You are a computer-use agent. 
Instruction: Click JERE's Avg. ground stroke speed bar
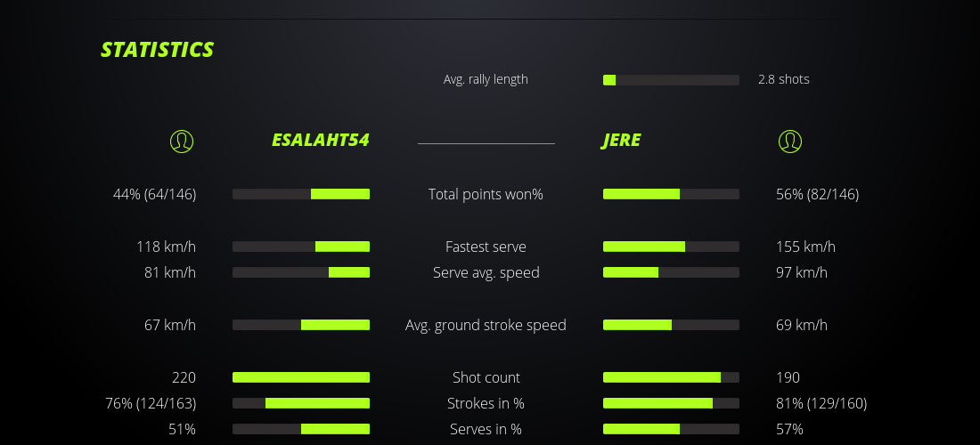[x=671, y=325]
